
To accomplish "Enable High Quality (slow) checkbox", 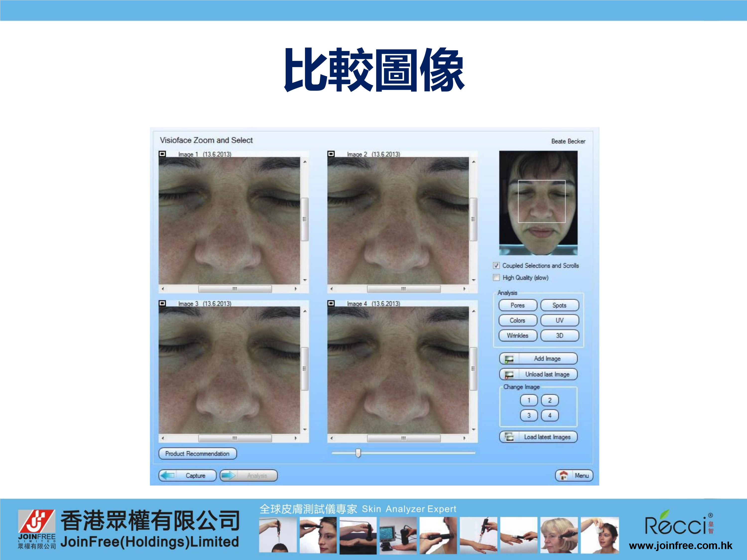I will coord(496,278).
